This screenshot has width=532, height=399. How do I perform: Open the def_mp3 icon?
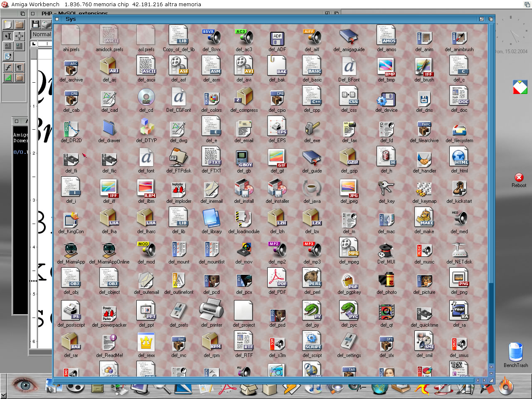coord(312,249)
